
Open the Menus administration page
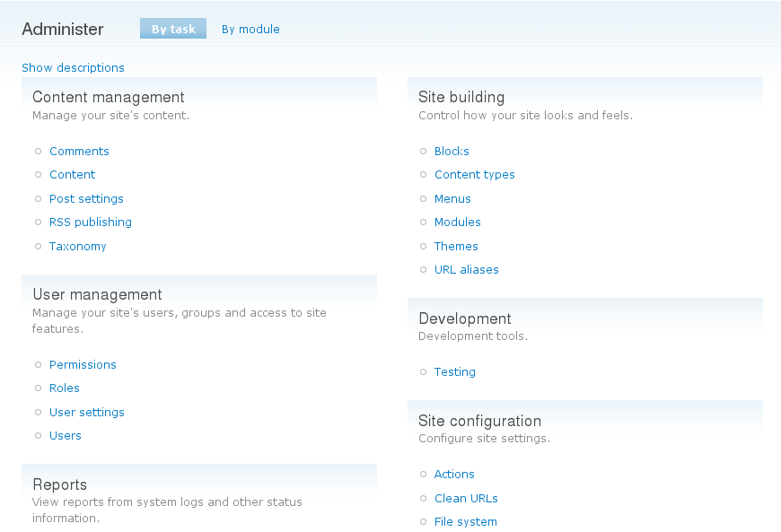[453, 198]
